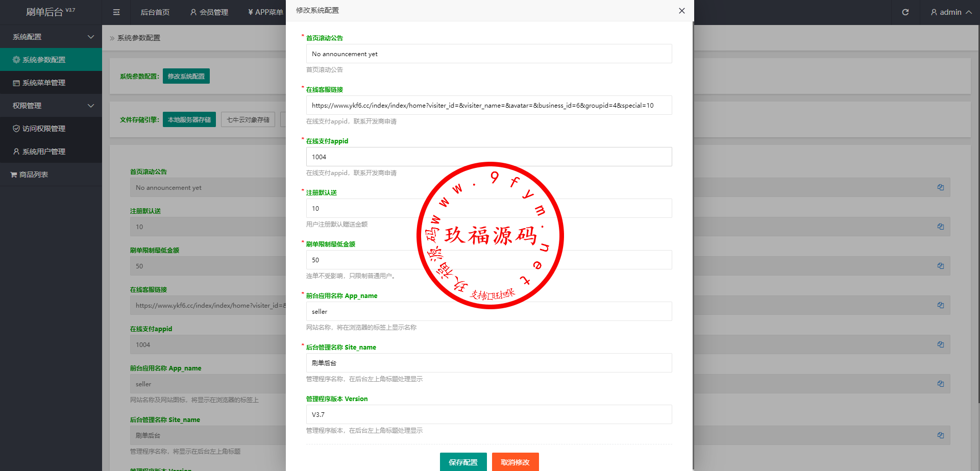The width and height of the screenshot is (980, 471).
Task: Click 保存配置 button
Action: point(463,462)
